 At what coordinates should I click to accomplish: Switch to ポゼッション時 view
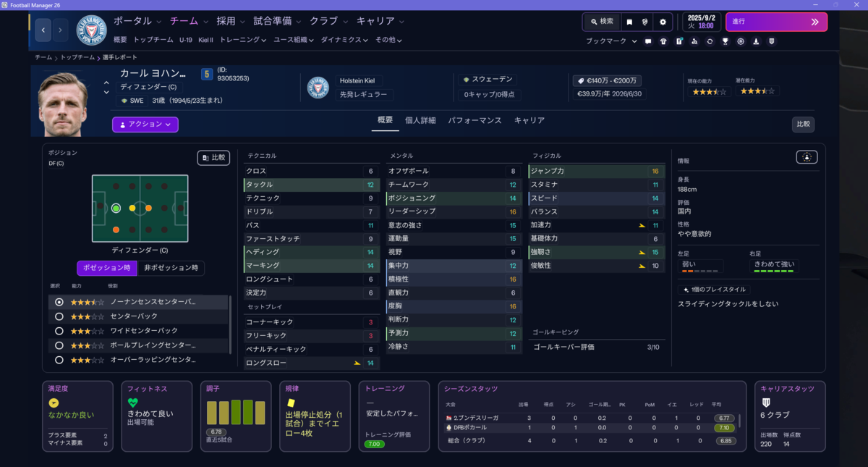tap(106, 268)
